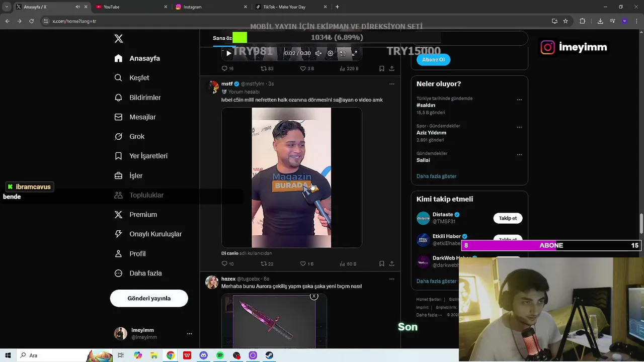Enter fullscreen on the video player
Viewport: 644px width, 362px height.
click(354, 53)
